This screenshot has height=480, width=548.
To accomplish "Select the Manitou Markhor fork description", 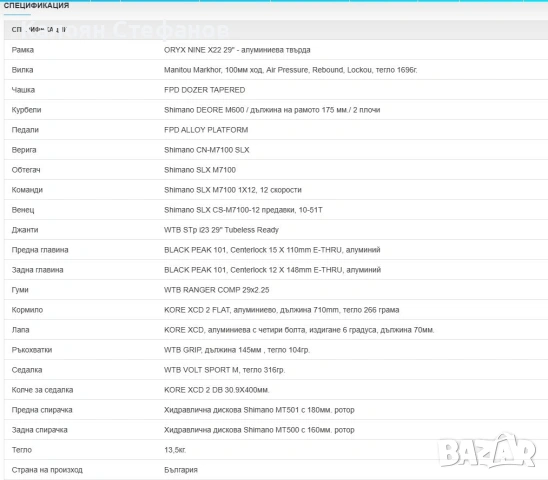I will point(290,70).
